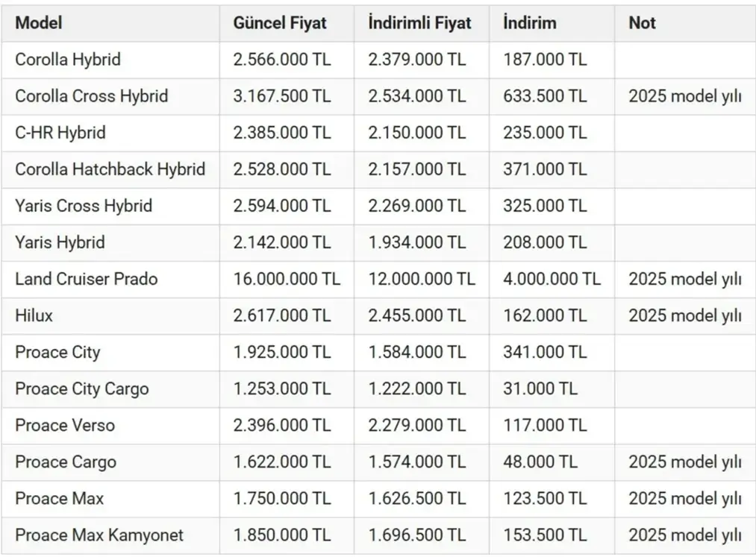The image size is (756, 557).
Task: Click the Güncel Fiyat column header
Action: 280,23
